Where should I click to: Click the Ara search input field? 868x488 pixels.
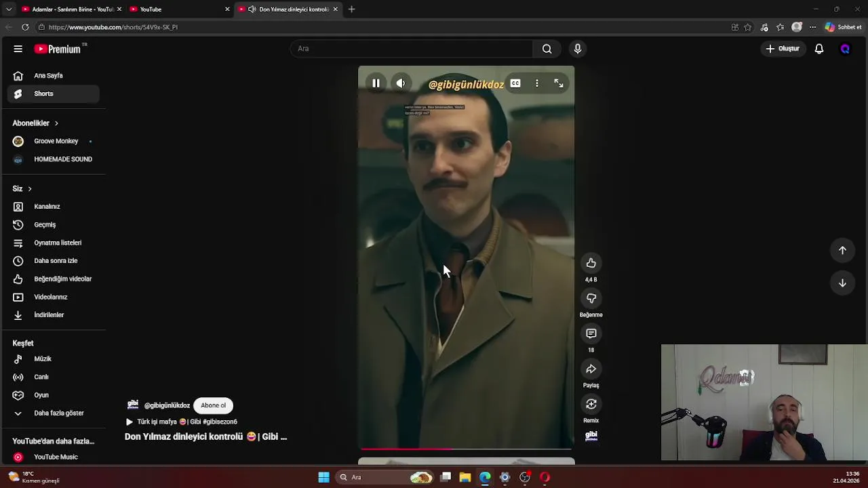tap(412, 49)
